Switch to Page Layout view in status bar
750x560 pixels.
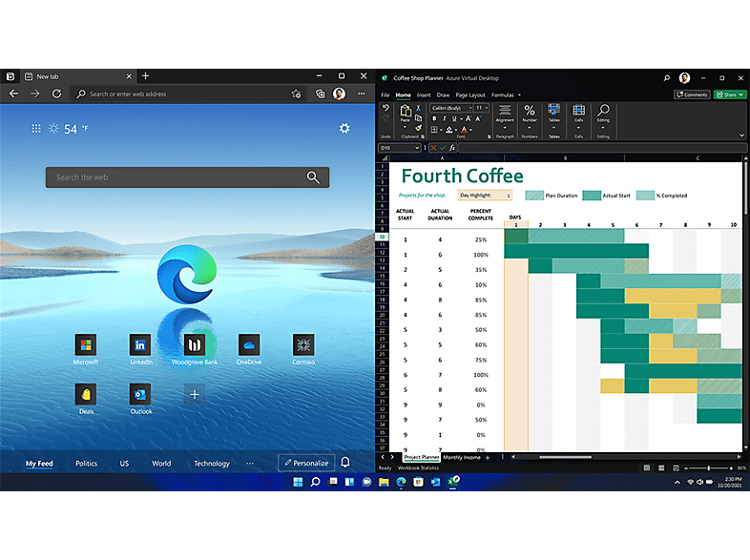(661, 467)
